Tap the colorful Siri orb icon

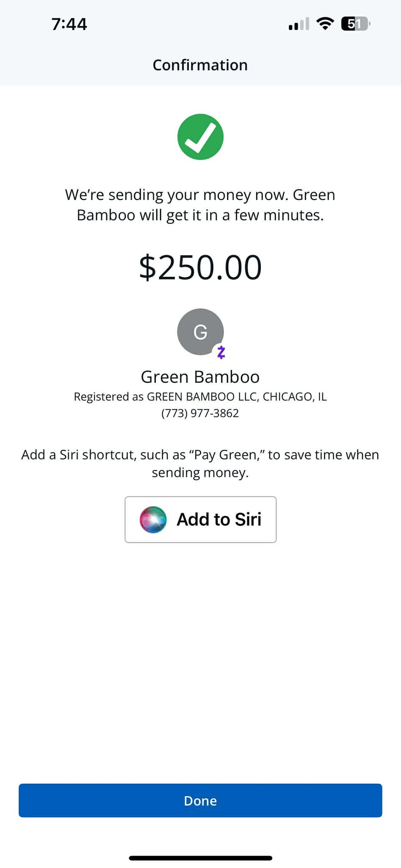pyautogui.click(x=153, y=520)
